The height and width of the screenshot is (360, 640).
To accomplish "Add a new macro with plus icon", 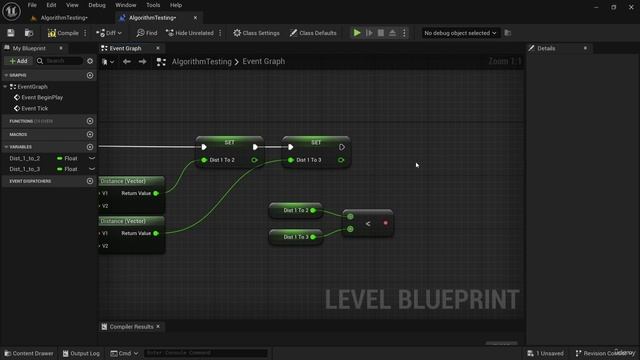I will point(90,134).
